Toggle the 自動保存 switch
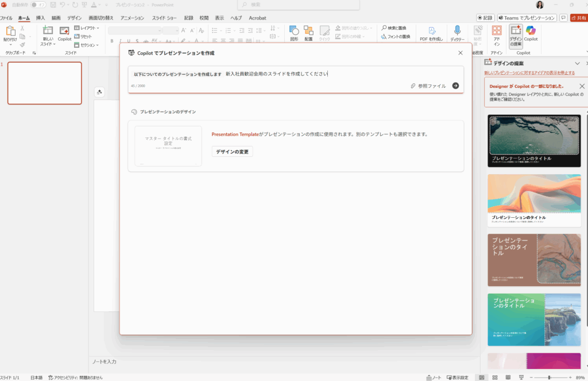588x381 pixels. (x=38, y=5)
